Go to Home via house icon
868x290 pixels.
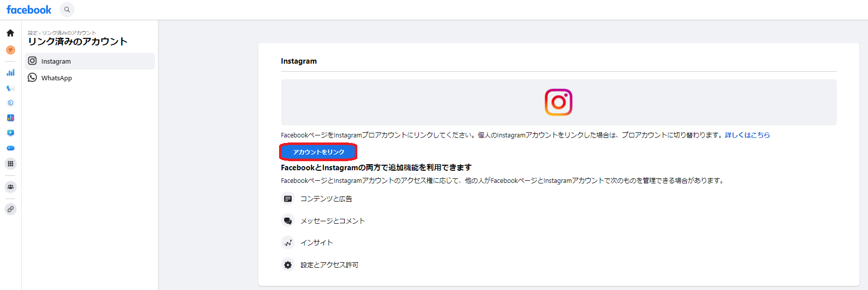(10, 33)
